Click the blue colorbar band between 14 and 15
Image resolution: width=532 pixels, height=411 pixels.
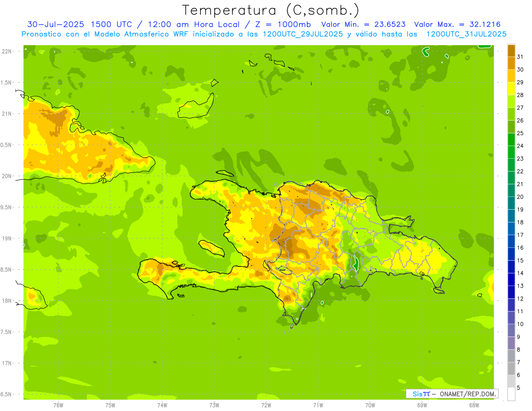512,267
